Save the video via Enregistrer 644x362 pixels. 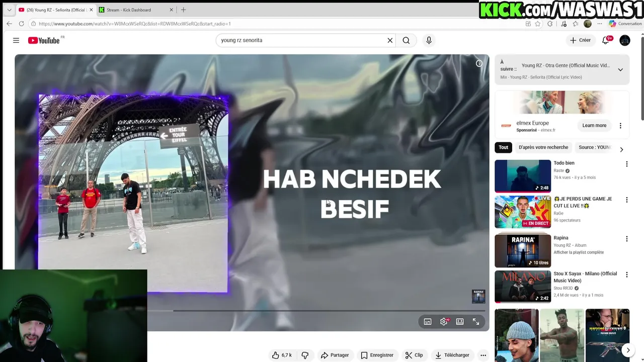coord(377,355)
